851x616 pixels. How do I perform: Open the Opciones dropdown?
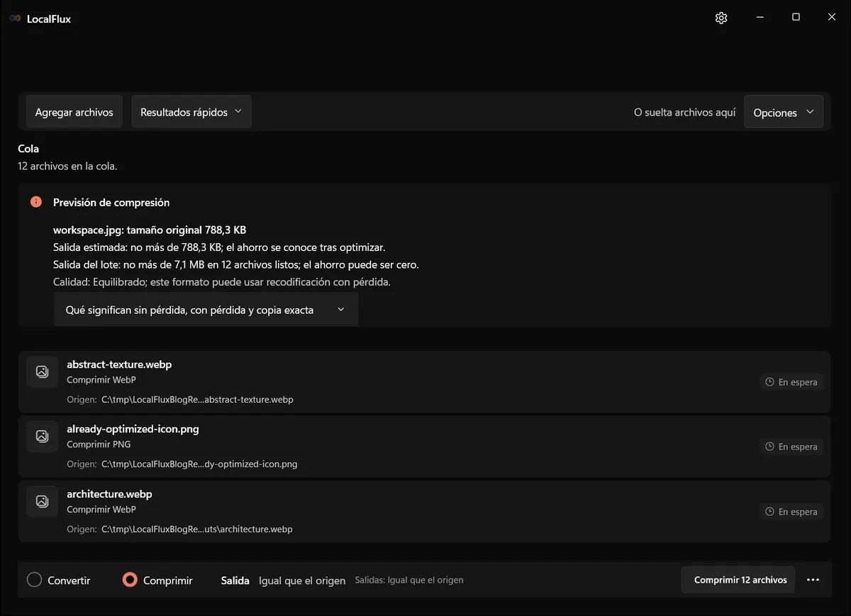coord(784,113)
